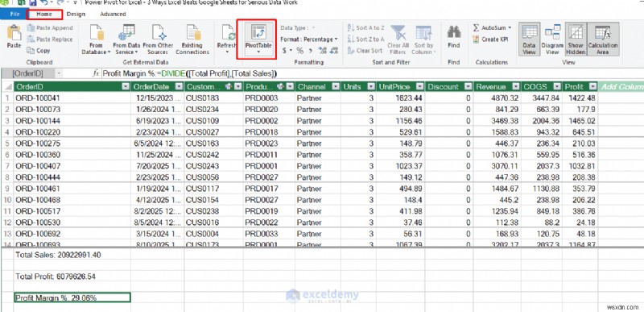Sort the column A to Z
Viewport: 644px width, 312px height.
[x=366, y=28]
